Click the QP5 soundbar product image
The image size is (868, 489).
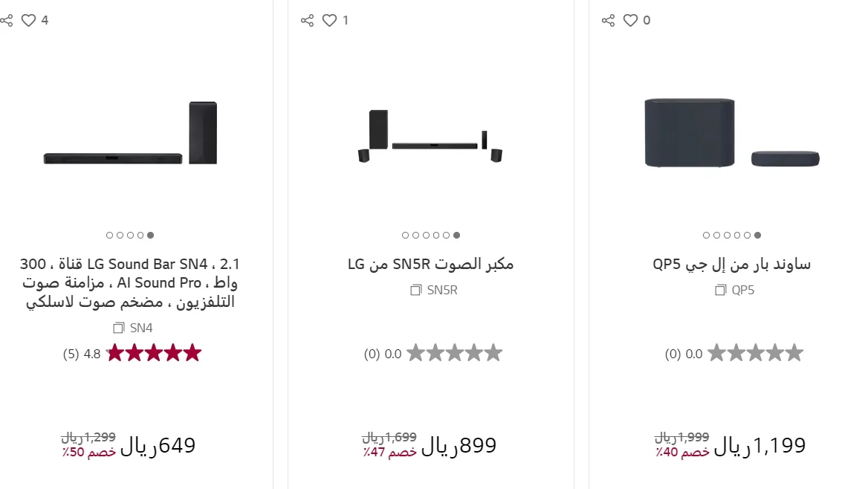click(731, 132)
